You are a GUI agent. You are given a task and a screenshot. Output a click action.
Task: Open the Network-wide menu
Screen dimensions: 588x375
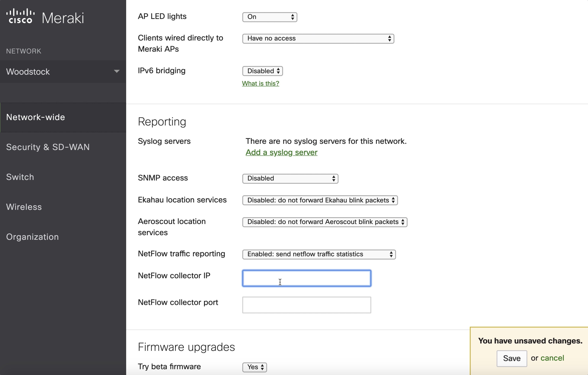[x=63, y=117]
